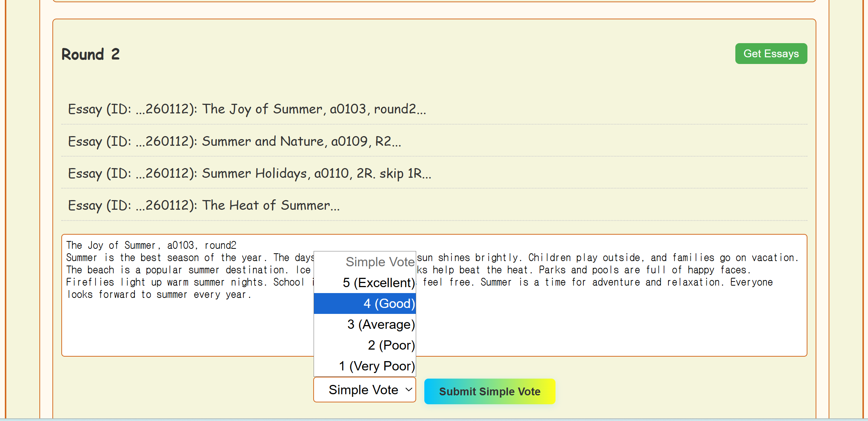Select the Simple Vote placeholder option

[x=379, y=262]
